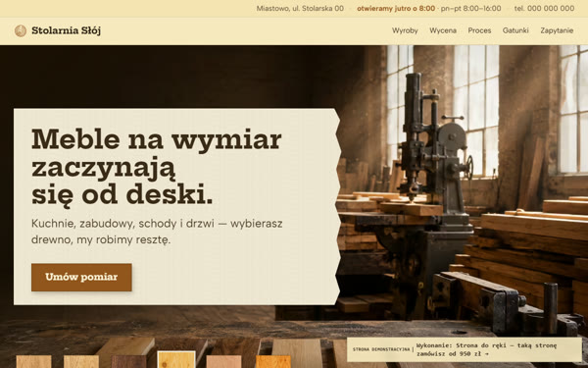Click the address Miastowo, ul. Stolarska 00
The height and width of the screenshot is (368, 588).
tap(300, 8)
